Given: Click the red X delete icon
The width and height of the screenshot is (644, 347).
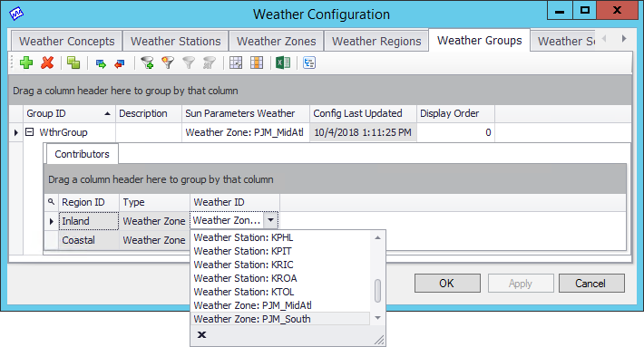Looking at the screenshot, I should [x=47, y=63].
